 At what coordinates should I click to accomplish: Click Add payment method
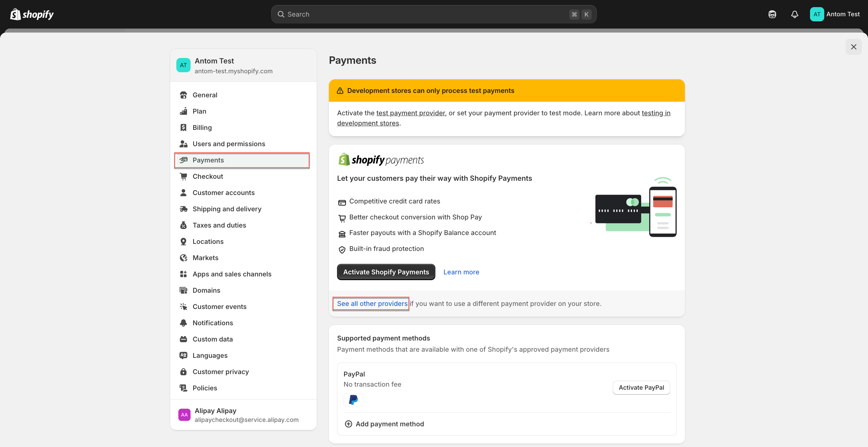[384, 424]
